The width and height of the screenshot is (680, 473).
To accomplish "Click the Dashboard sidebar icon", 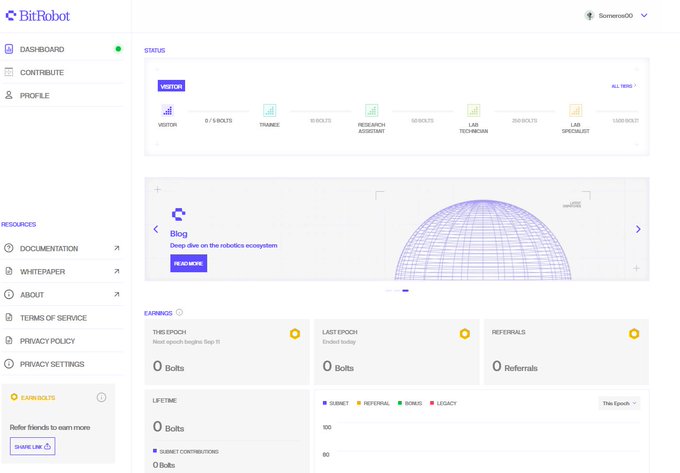I will [9, 49].
